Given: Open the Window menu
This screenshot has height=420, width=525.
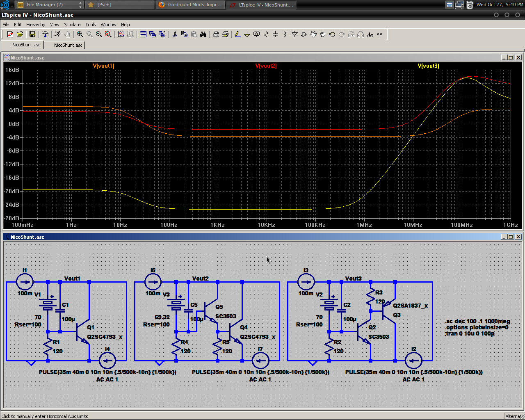Looking at the screenshot, I should (108, 25).
